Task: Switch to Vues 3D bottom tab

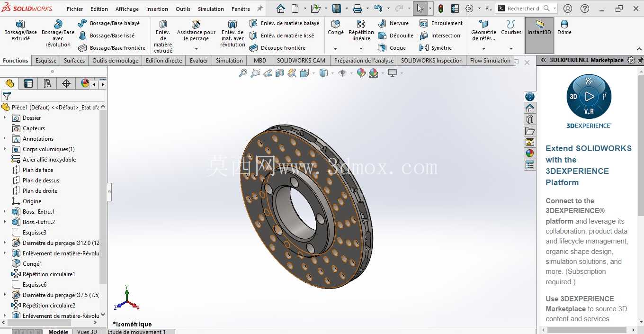Action: pyautogui.click(x=87, y=331)
